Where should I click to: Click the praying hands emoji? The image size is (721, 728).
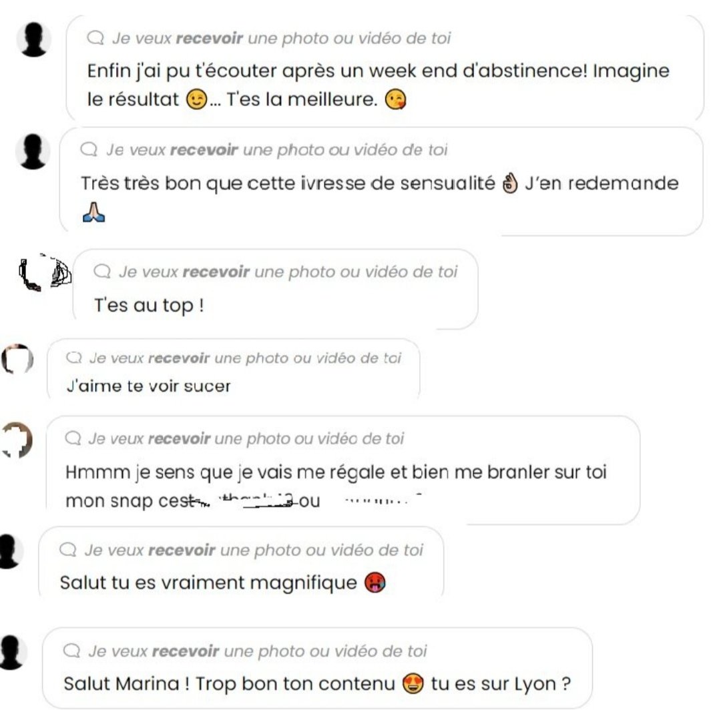(x=94, y=212)
